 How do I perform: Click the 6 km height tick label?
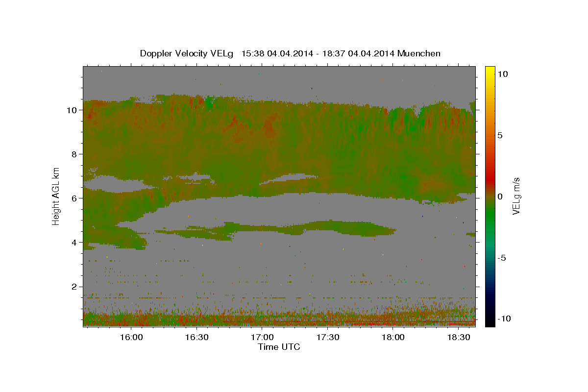coord(75,198)
